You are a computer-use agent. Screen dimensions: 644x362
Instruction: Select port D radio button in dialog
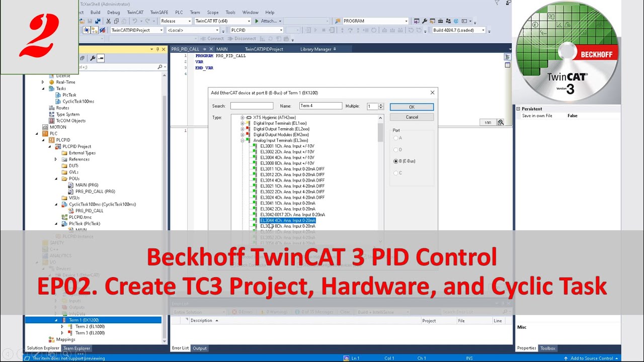click(396, 150)
